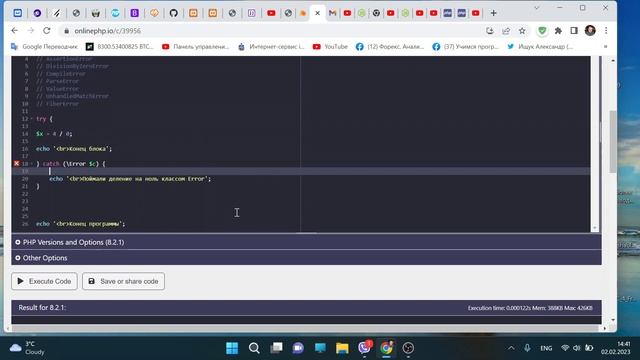Image resolution: width=640 pixels, height=360 pixels.
Task: Switch ENG input language
Action: tap(546, 348)
